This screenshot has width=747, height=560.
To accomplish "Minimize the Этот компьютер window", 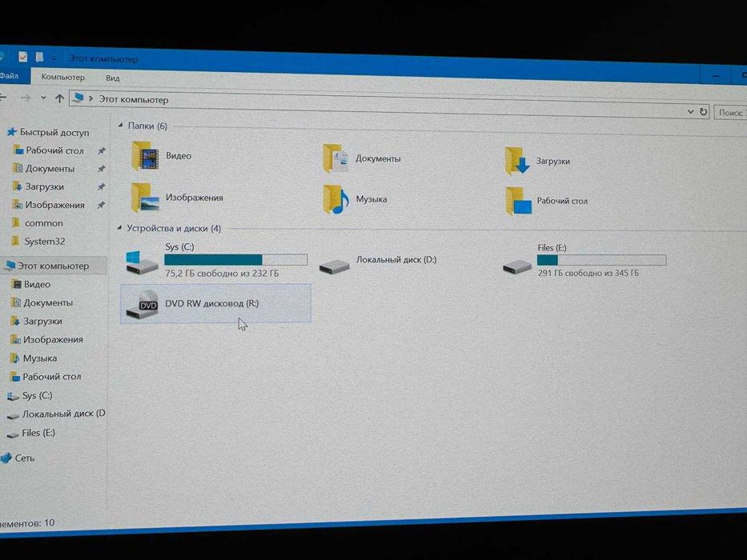I will 716,76.
